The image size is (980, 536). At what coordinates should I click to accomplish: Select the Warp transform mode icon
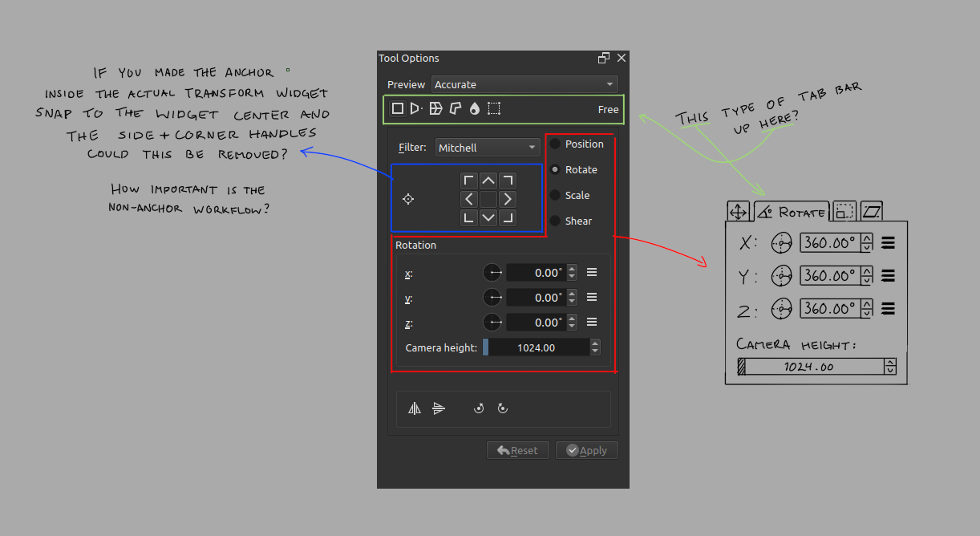[x=435, y=108]
